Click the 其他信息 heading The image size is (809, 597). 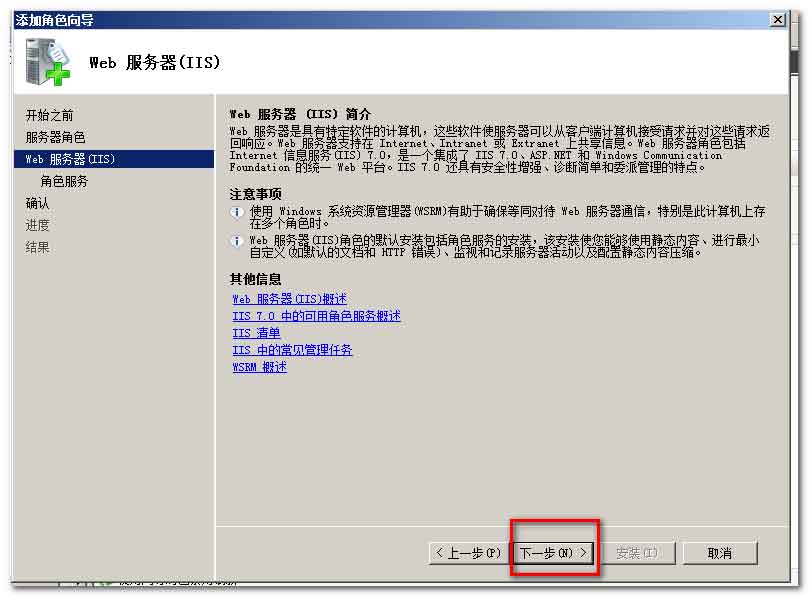(256, 279)
